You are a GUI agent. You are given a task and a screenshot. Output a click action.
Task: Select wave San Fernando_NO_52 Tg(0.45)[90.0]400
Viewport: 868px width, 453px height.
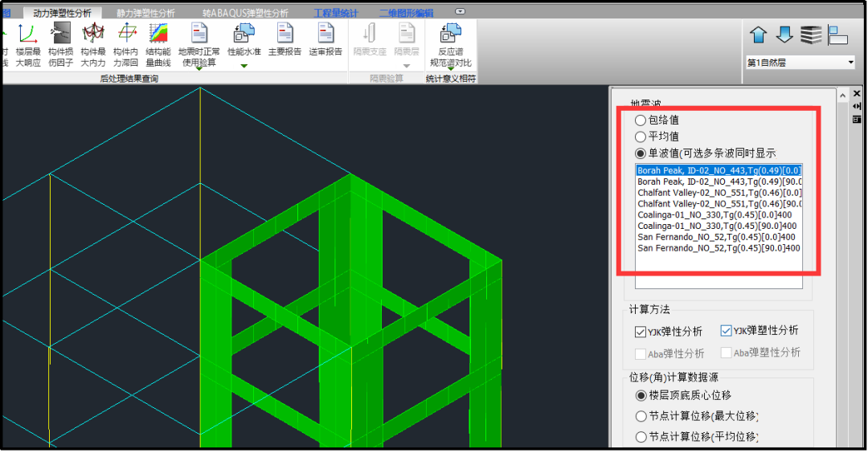[x=719, y=248]
